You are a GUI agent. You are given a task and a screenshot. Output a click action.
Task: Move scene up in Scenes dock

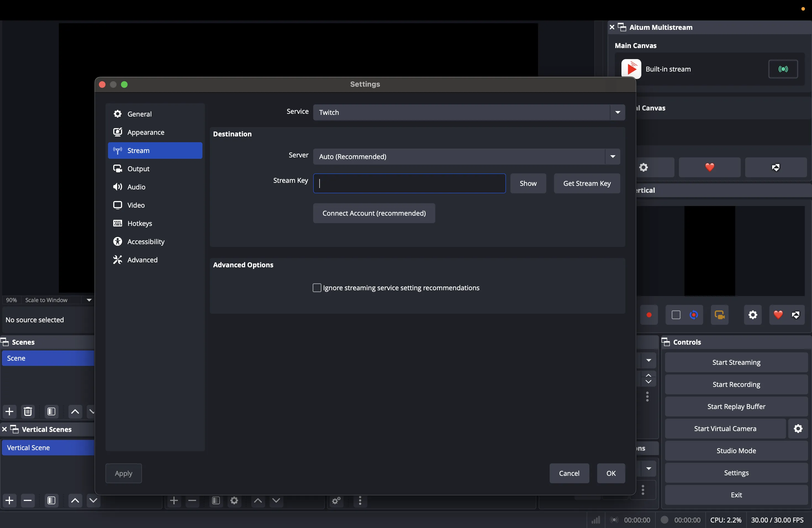75,412
